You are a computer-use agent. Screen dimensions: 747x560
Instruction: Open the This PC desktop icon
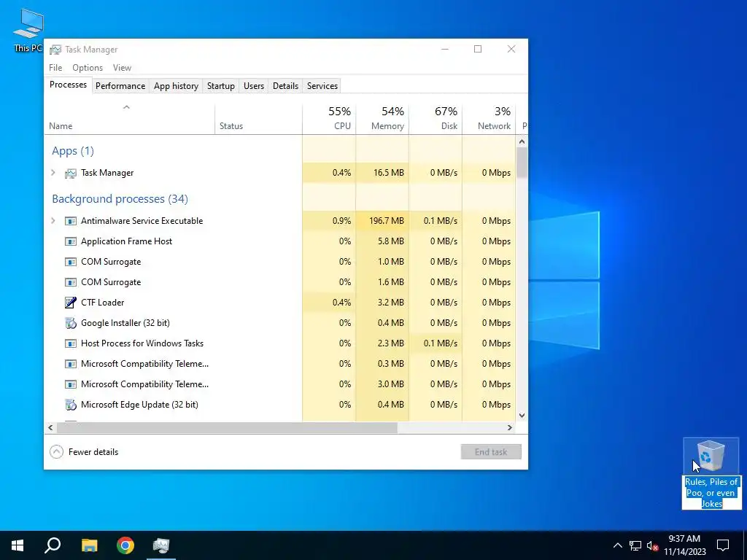click(28, 29)
